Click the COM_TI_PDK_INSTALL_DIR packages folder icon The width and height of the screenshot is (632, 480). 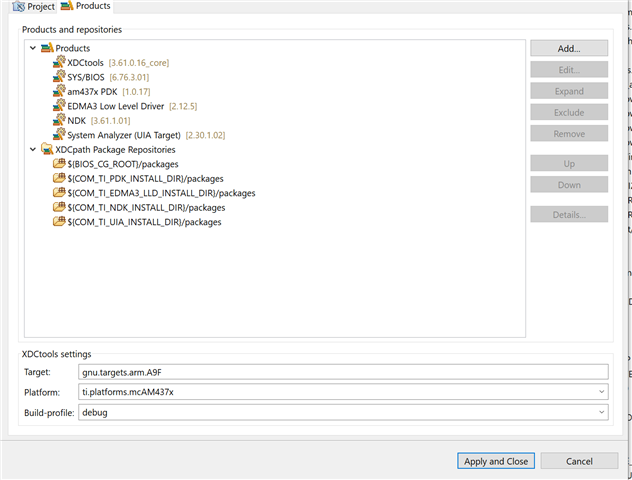(x=59, y=178)
